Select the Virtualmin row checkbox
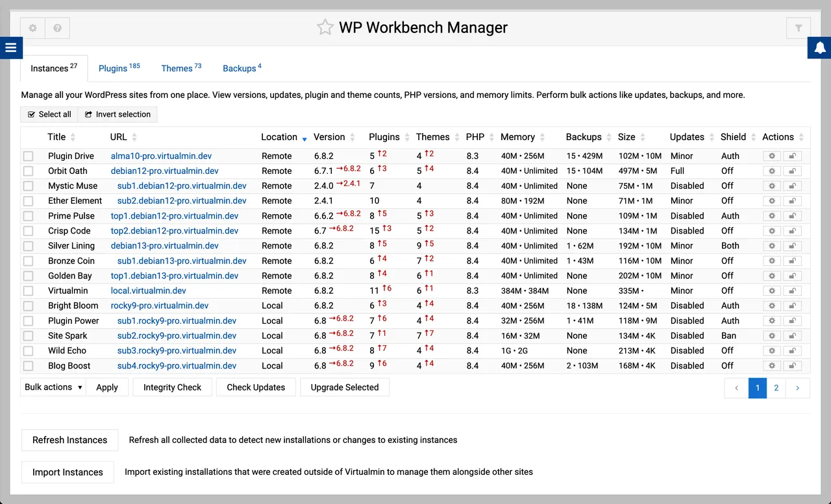The width and height of the screenshot is (831, 504). coord(28,291)
